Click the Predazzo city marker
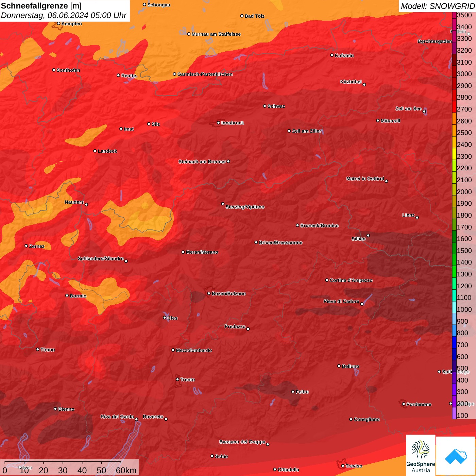Image resolution: width=476 pixels, height=476 pixels. click(x=248, y=329)
